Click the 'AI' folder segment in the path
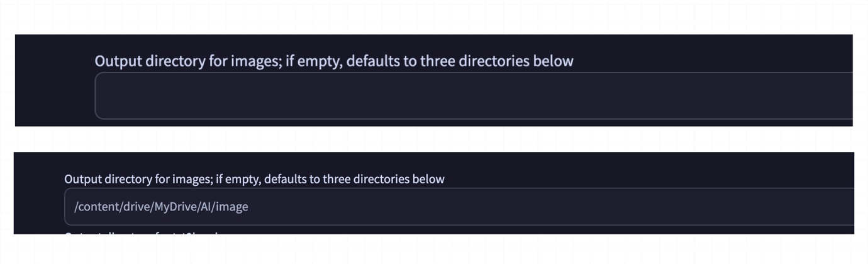 coord(208,207)
